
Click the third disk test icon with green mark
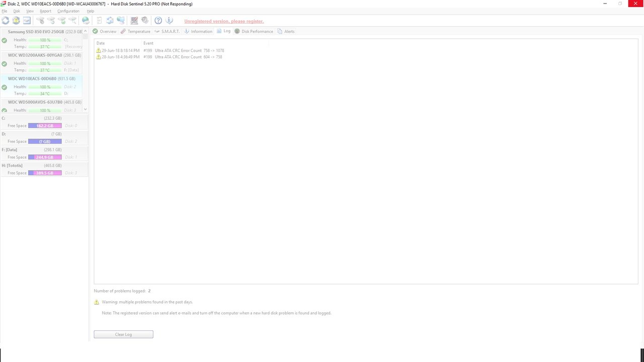pyautogui.click(x=62, y=21)
